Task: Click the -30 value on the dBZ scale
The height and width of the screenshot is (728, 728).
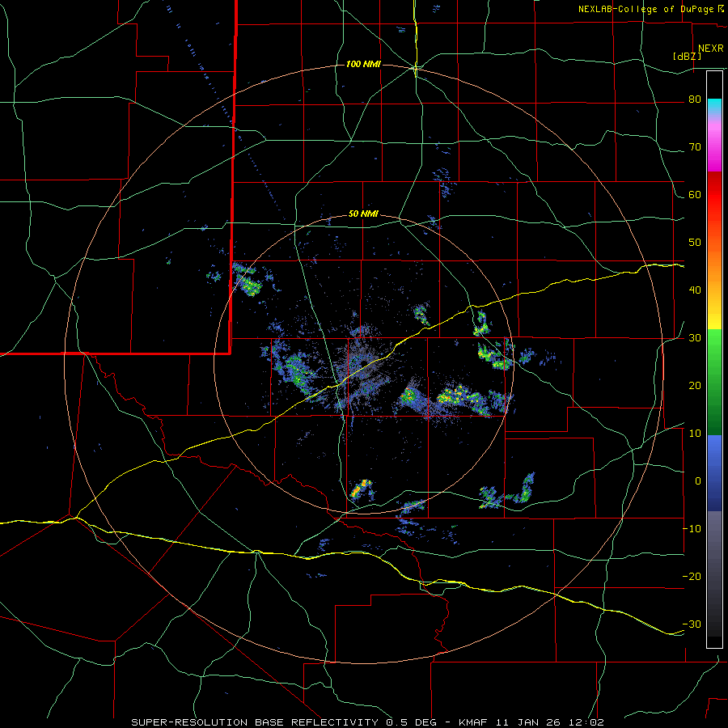Action: click(x=692, y=624)
